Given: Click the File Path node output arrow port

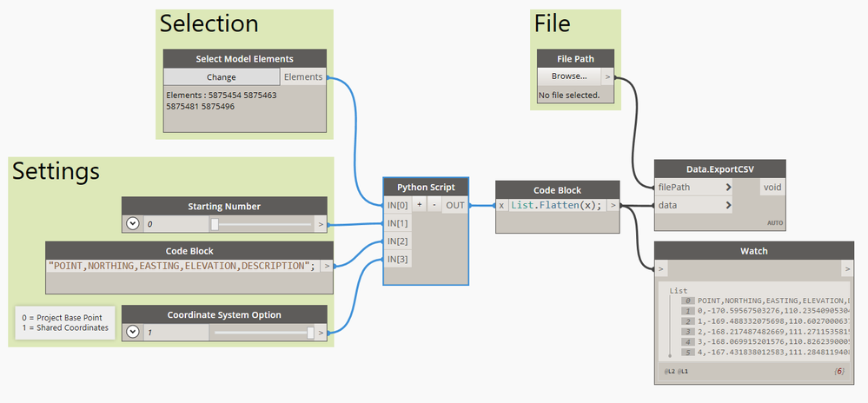Looking at the screenshot, I should coord(607,77).
